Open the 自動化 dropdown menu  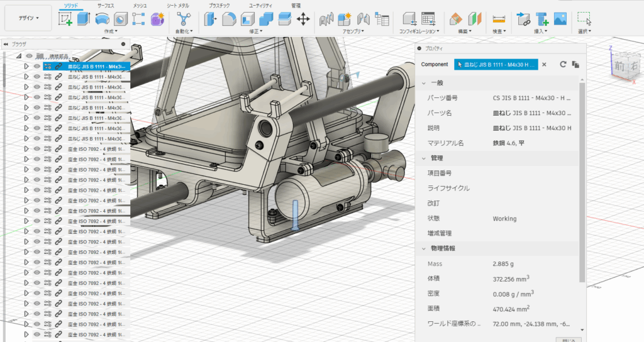(x=184, y=31)
